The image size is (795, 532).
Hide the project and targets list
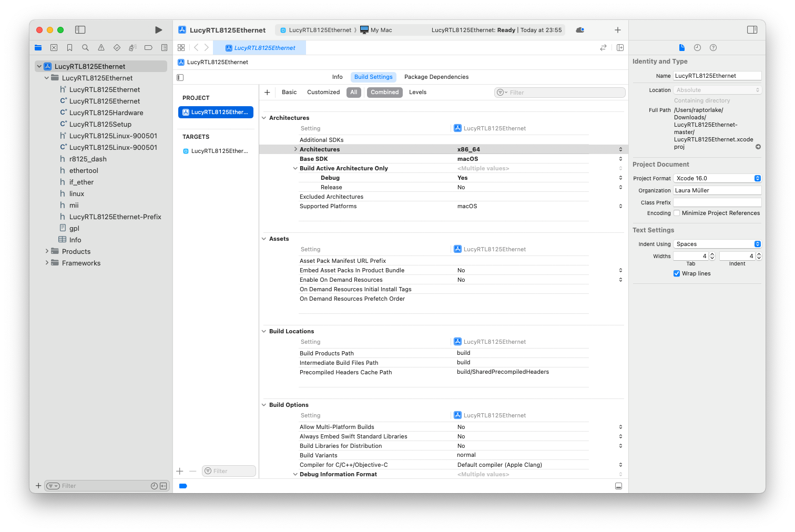pyautogui.click(x=180, y=77)
